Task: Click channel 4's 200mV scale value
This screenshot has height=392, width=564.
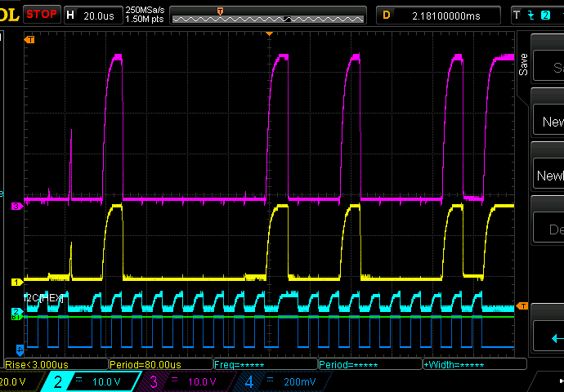Action: click(300, 382)
